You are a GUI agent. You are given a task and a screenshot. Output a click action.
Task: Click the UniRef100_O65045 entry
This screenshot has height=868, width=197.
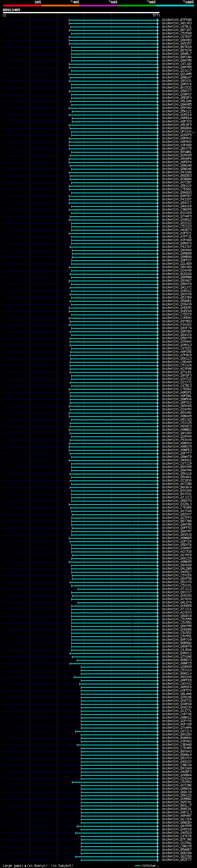176,406
